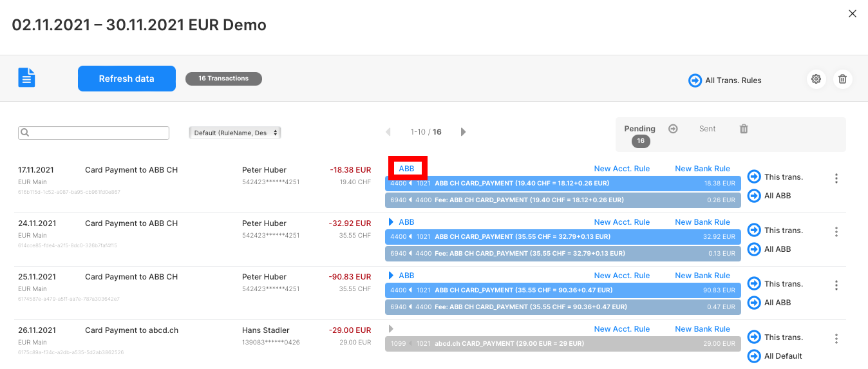
Task: Open the Default sort order dropdown
Action: [235, 133]
